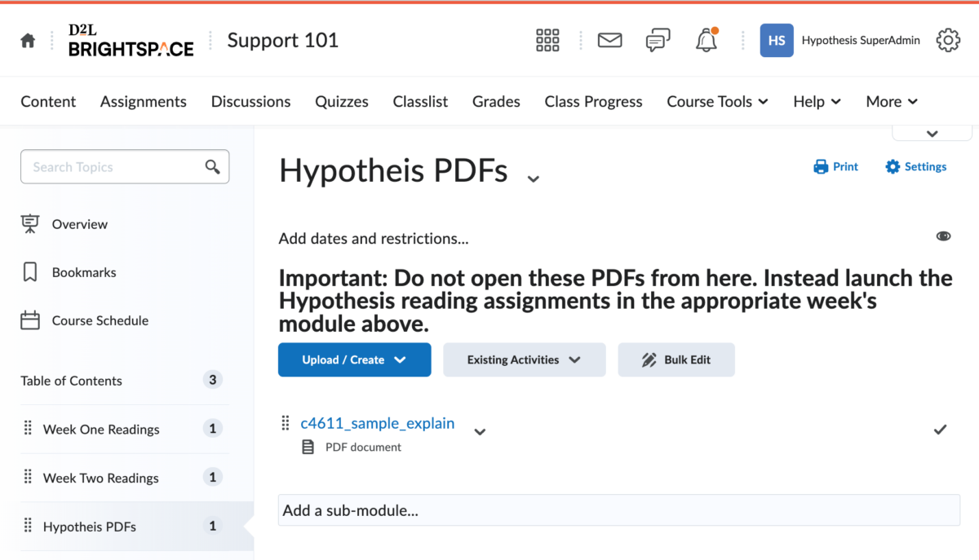View notifications via the bell icon
The width and height of the screenshot is (979, 560).
[x=706, y=40]
